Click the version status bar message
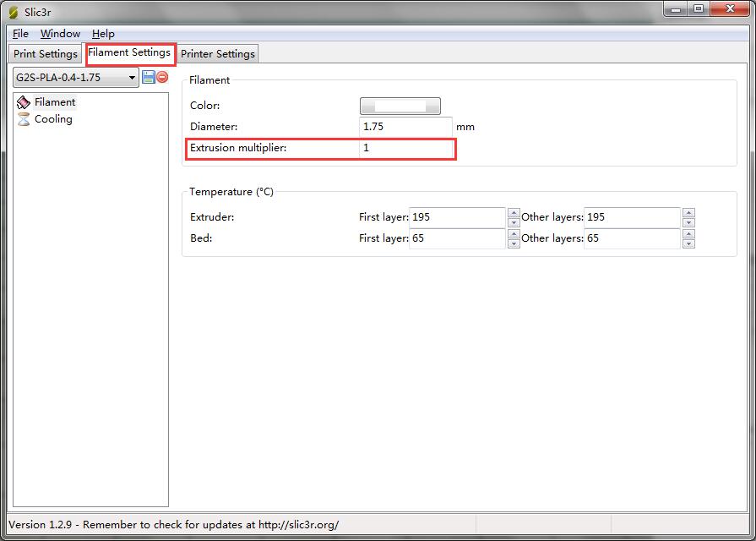Image resolution: width=756 pixels, height=541 pixels. (173, 525)
